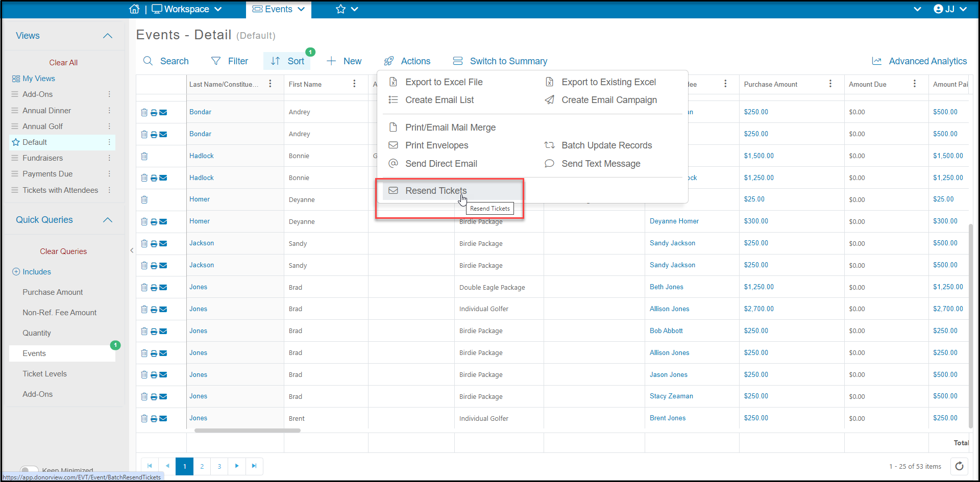Go to page 3

(x=219, y=466)
